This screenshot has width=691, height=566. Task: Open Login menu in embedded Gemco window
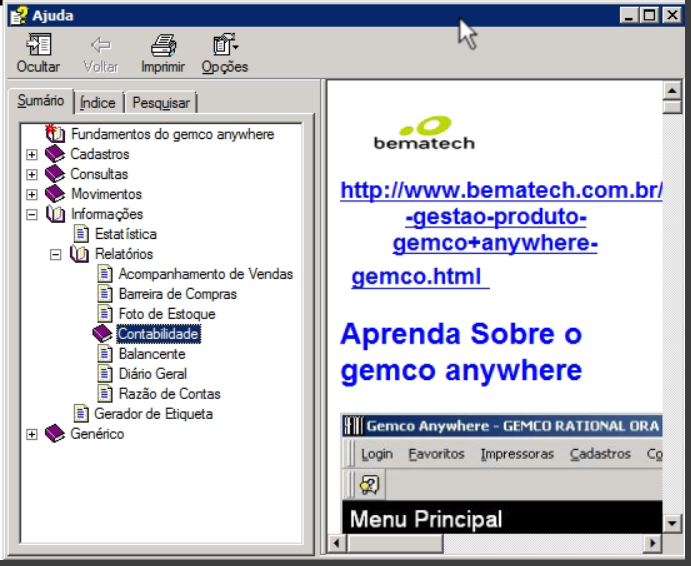coord(377,454)
